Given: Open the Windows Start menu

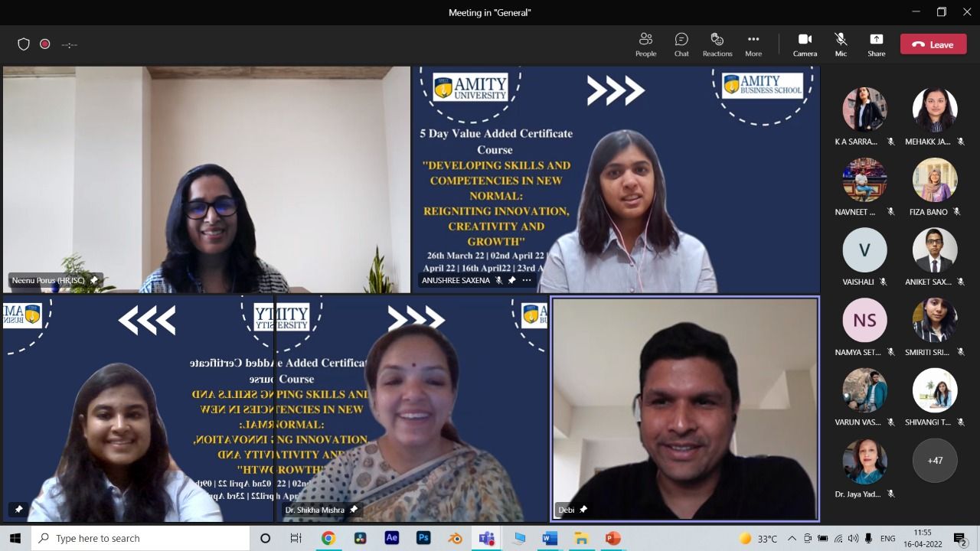Looking at the screenshot, I should pyautogui.click(x=15, y=538).
